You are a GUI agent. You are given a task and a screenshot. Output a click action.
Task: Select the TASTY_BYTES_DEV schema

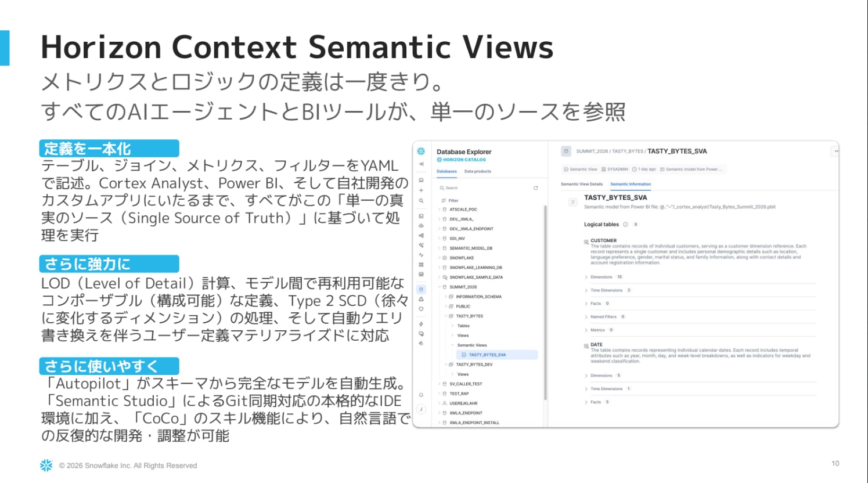(x=474, y=365)
